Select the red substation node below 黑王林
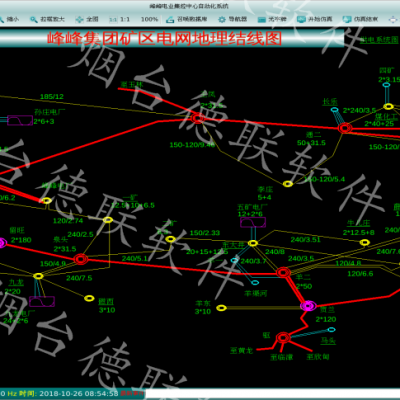This screenshot has width=400, height=400. click(197, 118)
